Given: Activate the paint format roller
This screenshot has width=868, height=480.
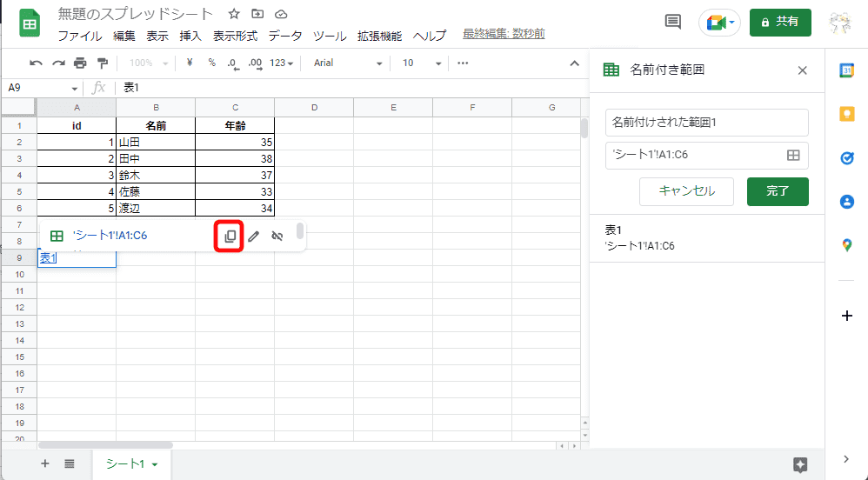Looking at the screenshot, I should (x=103, y=63).
